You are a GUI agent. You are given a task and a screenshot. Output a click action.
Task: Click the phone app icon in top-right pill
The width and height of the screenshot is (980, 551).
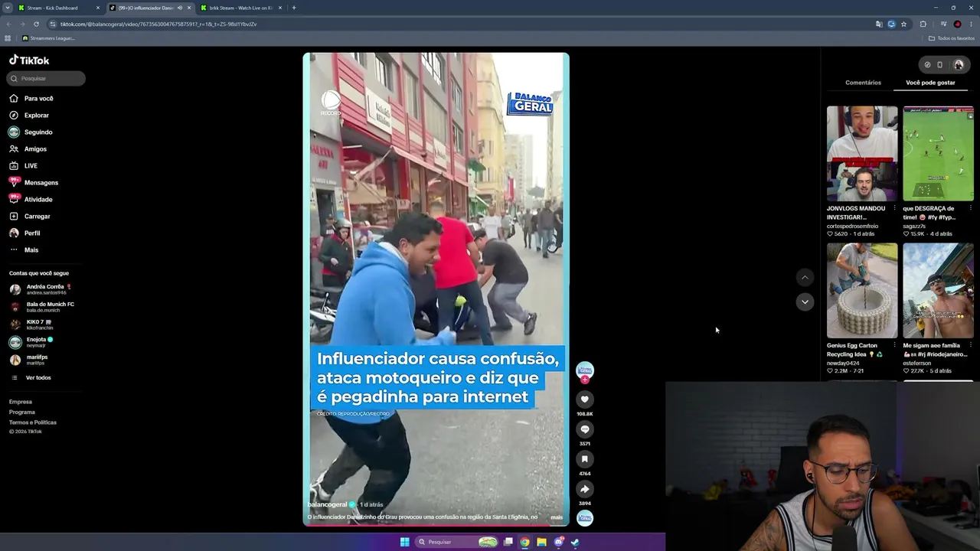(940, 64)
